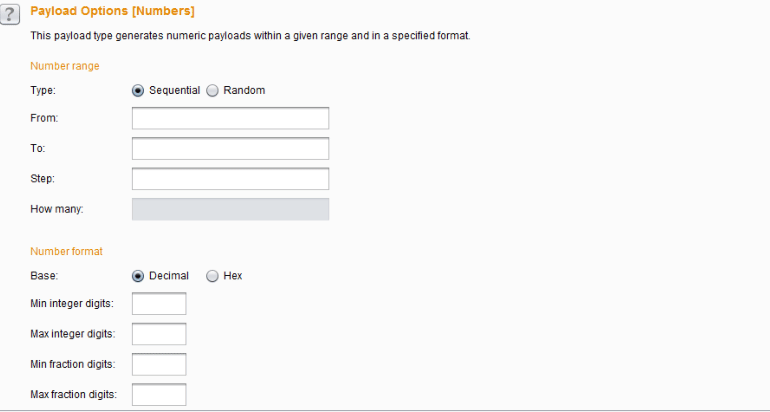
Task: Click the Payload Options [Numbers] heading
Action: point(112,11)
